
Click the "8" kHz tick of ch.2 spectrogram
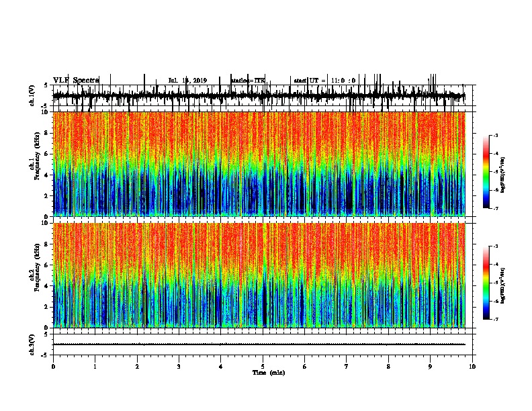pos(46,244)
